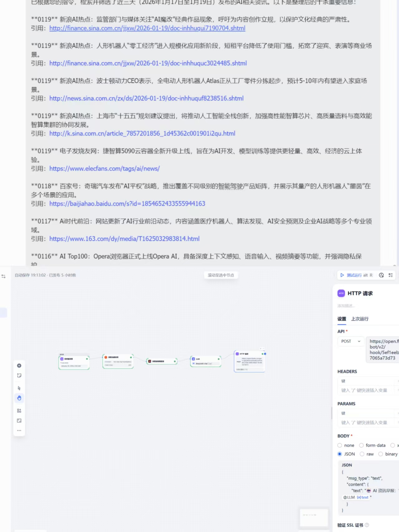Click the play icon of 测试运行

pyautogui.click(x=342, y=275)
